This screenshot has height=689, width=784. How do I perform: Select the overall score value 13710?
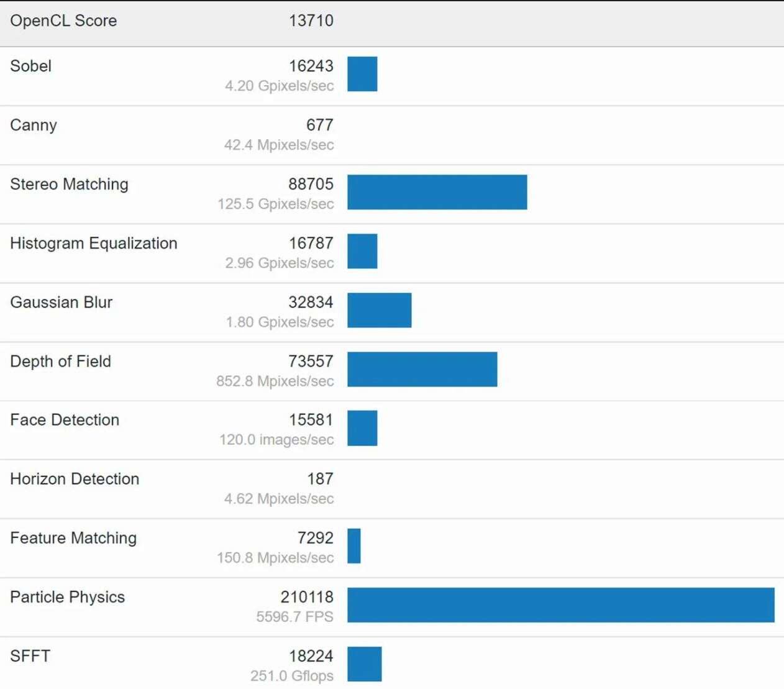tap(311, 21)
